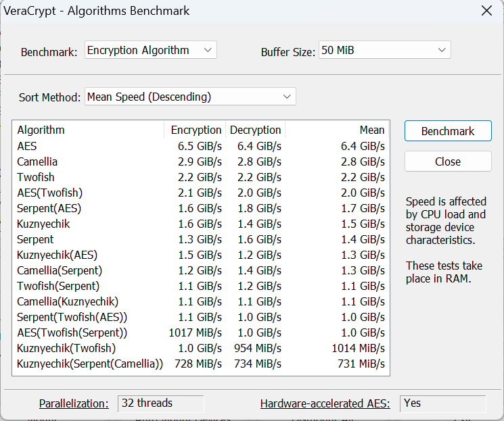The image size is (504, 421).
Task: Open the Parallelization link
Action: (x=74, y=403)
